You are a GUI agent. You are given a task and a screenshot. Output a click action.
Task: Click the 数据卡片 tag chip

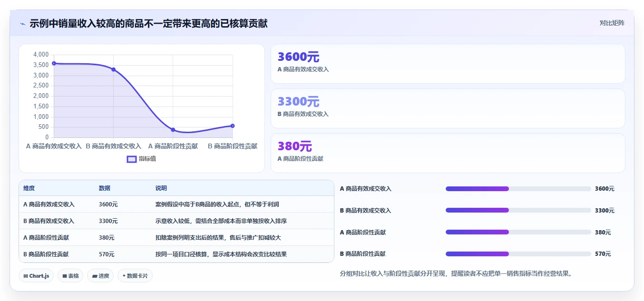135,276
